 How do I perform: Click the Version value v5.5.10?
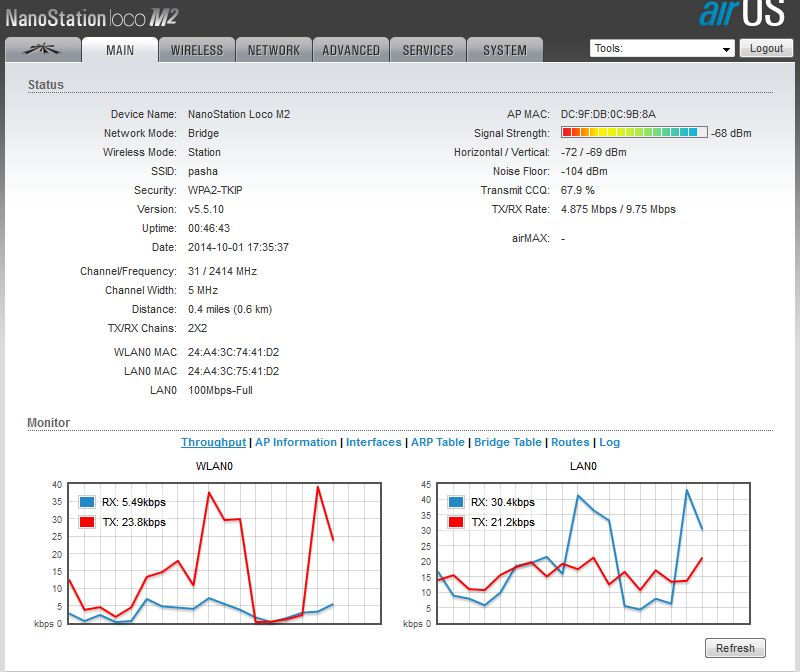[206, 209]
